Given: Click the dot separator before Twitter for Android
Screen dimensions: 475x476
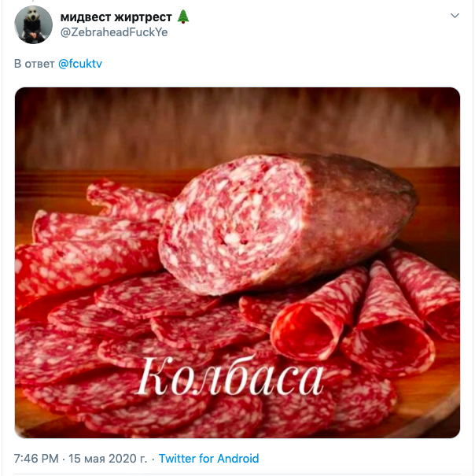Looking at the screenshot, I should [x=153, y=458].
